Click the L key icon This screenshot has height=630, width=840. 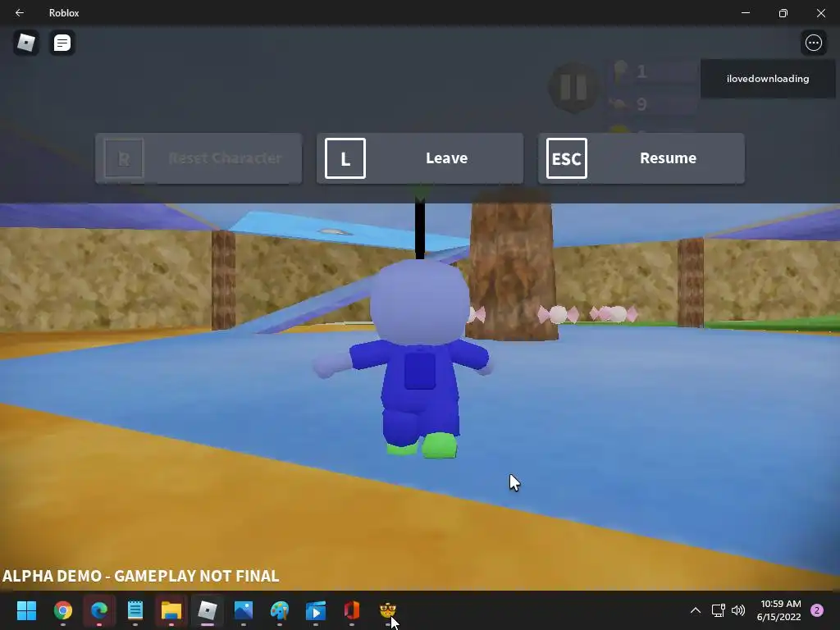[x=345, y=158]
